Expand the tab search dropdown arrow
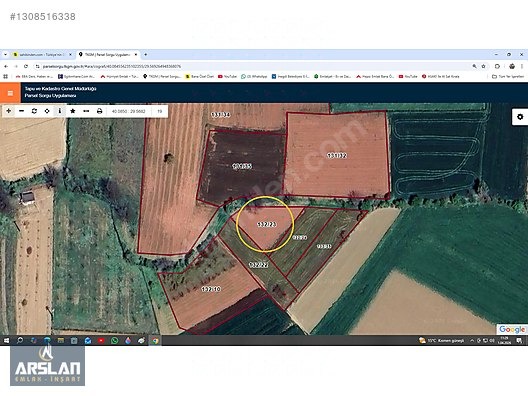This screenshot has width=528, height=396. tap(5, 55)
